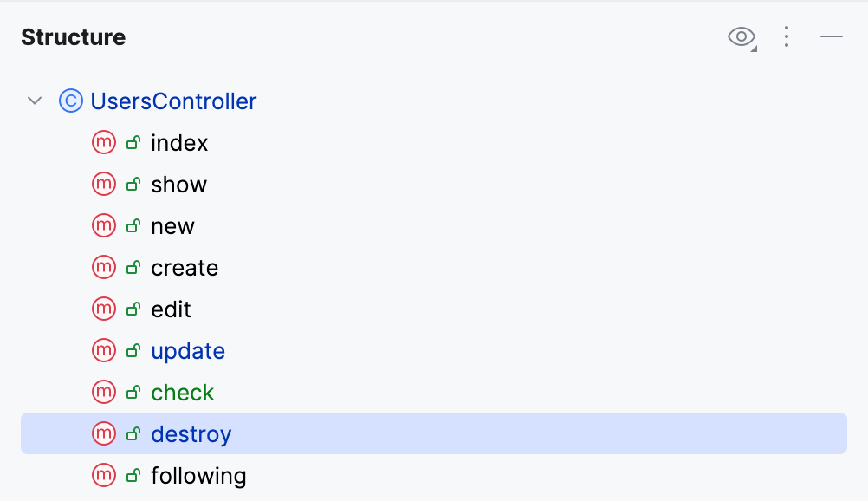Click the highlighted destroy entry

click(x=191, y=433)
